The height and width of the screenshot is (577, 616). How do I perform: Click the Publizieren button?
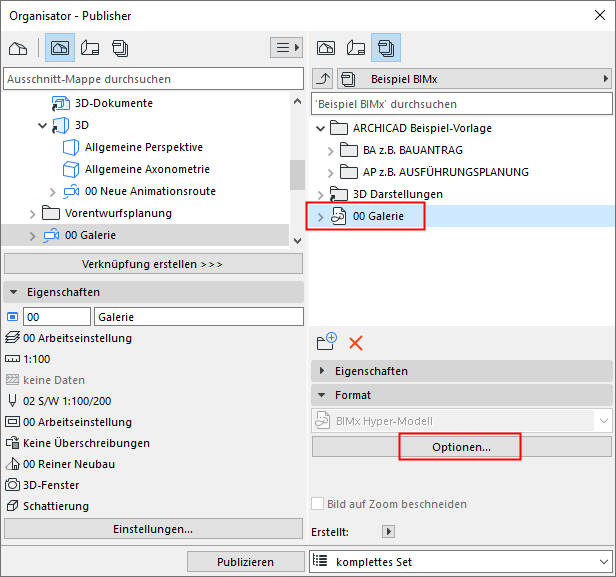point(244,562)
